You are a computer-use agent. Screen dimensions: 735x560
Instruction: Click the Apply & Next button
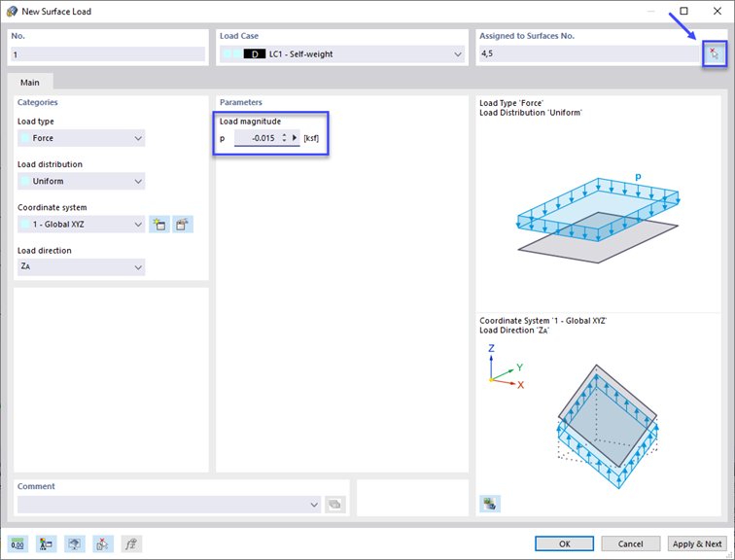[697, 543]
